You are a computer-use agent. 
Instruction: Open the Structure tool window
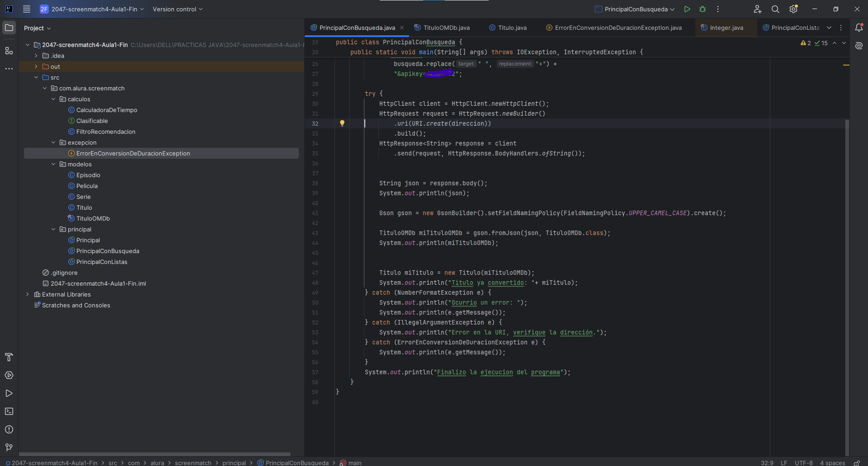pos(9,51)
